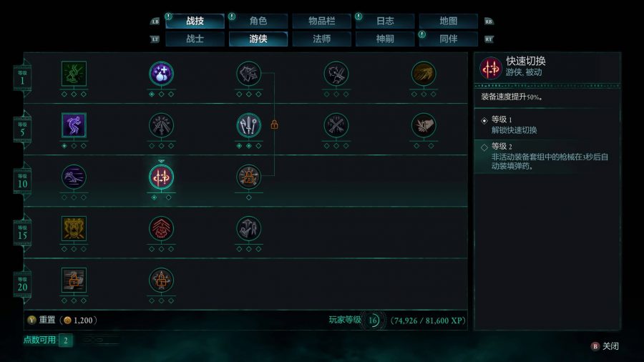The image size is (644, 362).
Task: Click the golden bear skill icon
Action: tap(74, 229)
